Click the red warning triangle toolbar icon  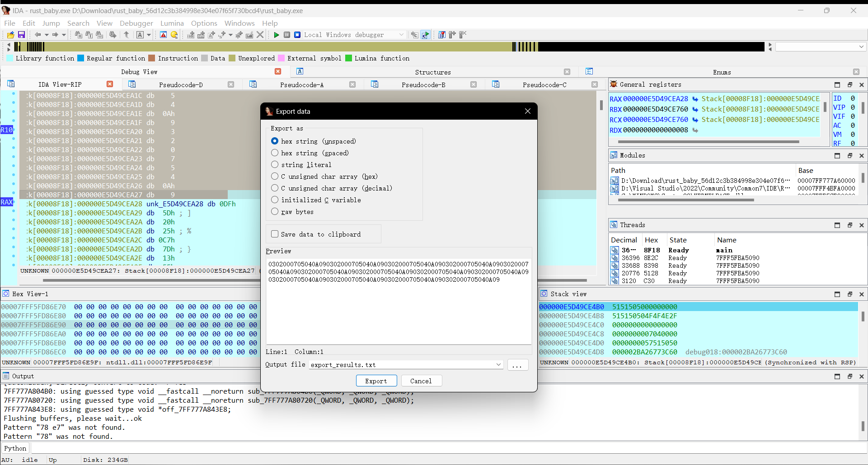coord(164,35)
